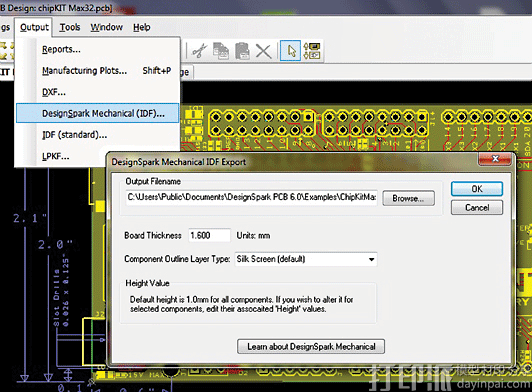
Task: Confirm the export with OK
Action: point(477,189)
